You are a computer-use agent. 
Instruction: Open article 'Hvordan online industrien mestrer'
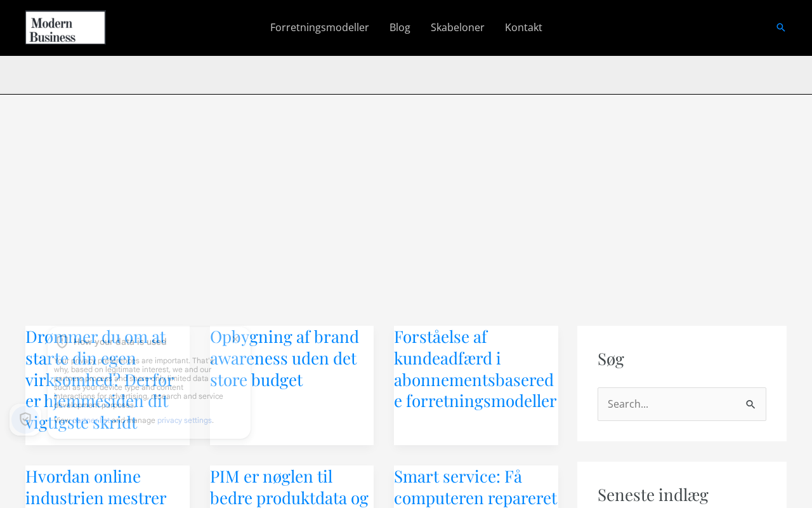coord(96,487)
